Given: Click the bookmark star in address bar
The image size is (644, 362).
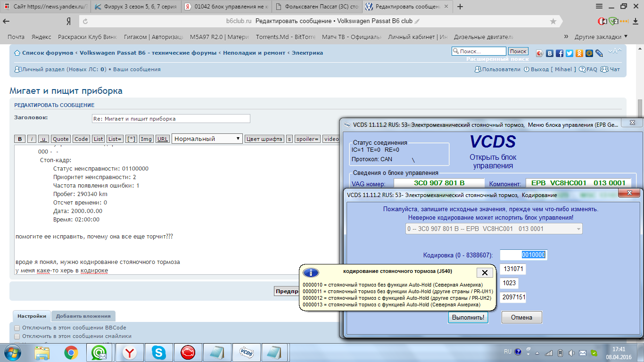Looking at the screenshot, I should [553, 22].
